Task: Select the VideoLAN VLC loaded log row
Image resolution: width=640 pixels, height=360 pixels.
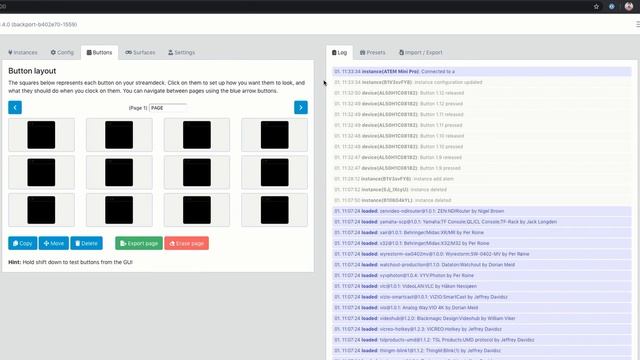Action: pyautogui.click(x=482, y=286)
